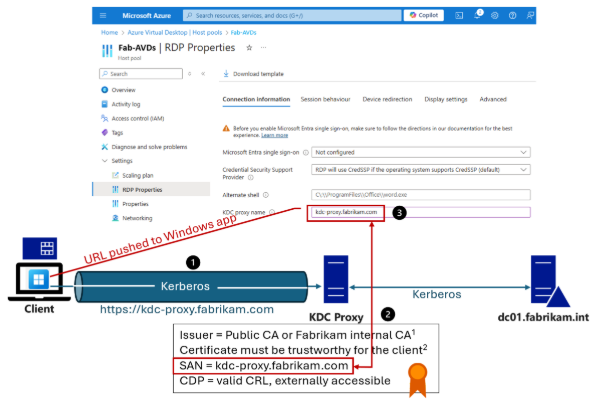Open the help question mark icon

(512, 15)
